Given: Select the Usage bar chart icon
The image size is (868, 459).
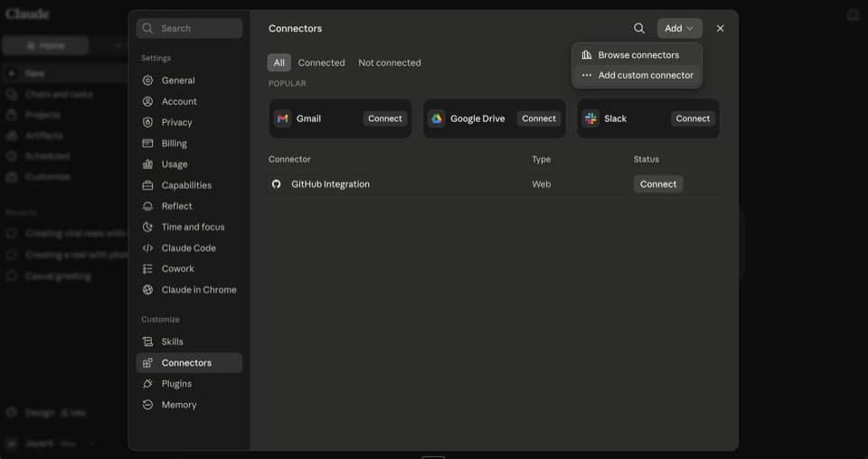Looking at the screenshot, I should point(147,164).
